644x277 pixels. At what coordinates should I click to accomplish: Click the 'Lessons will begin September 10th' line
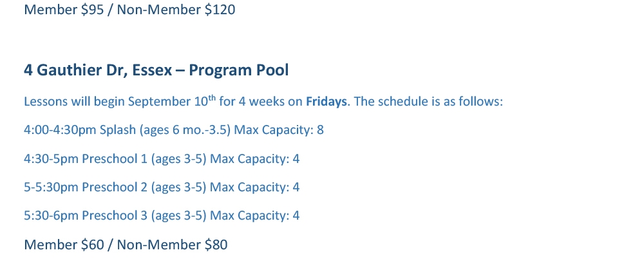pyautogui.click(x=263, y=101)
